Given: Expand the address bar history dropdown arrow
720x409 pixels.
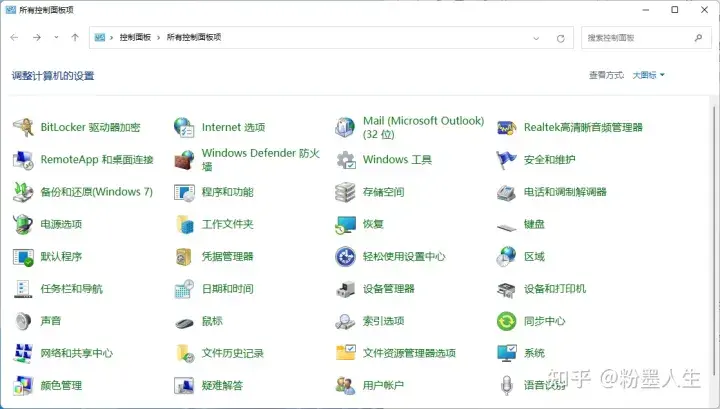Looking at the screenshot, I should click(538, 38).
